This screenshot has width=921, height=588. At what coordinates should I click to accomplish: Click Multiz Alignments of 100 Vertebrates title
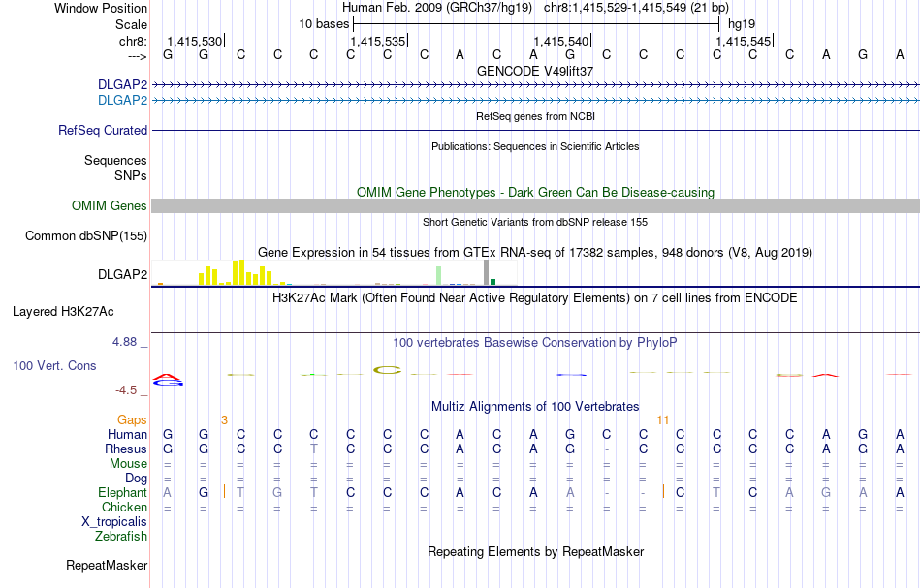coord(535,407)
